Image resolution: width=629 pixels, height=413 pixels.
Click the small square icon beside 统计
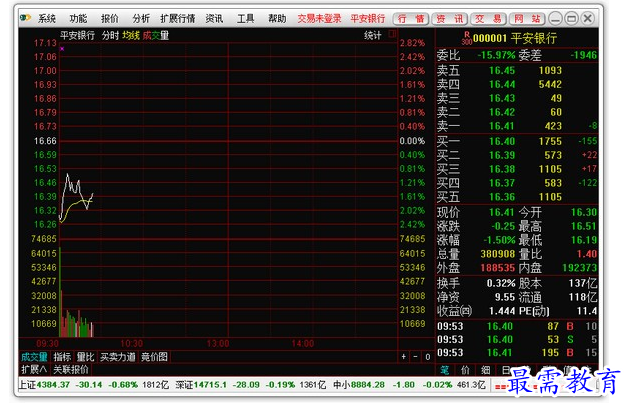(392, 34)
